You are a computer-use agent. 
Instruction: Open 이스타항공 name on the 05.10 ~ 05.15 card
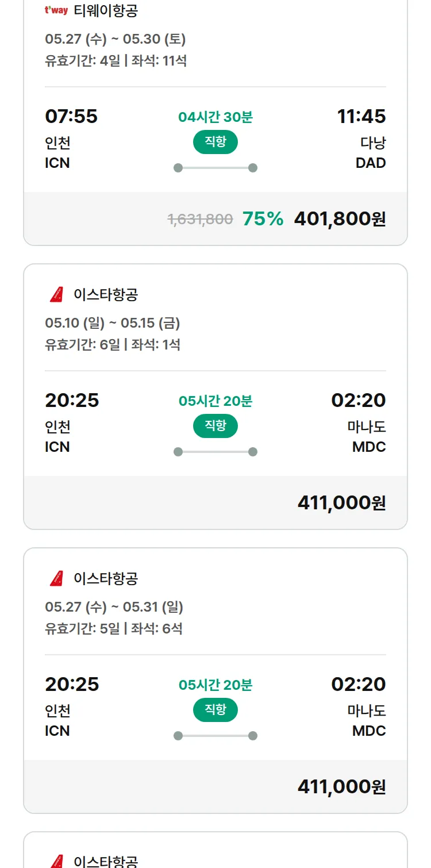coord(106,295)
